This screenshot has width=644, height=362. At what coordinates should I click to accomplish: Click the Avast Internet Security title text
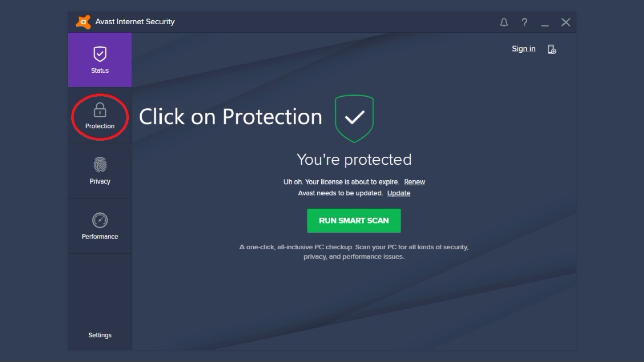[135, 22]
